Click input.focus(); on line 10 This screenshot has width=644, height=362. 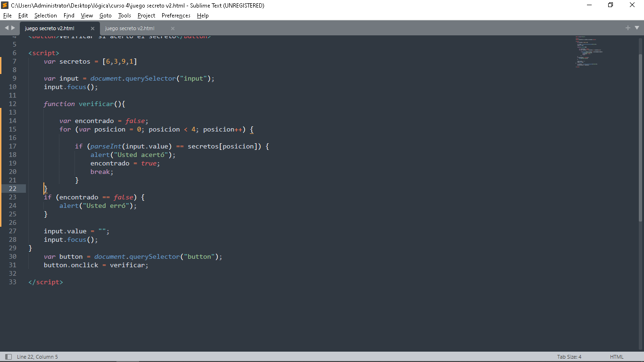(71, 87)
